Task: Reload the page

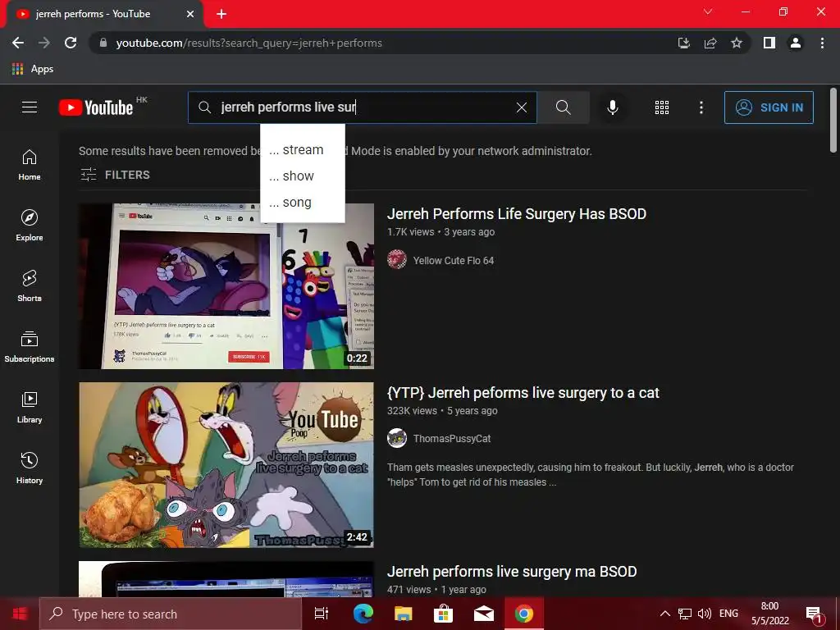Action: 71,43
